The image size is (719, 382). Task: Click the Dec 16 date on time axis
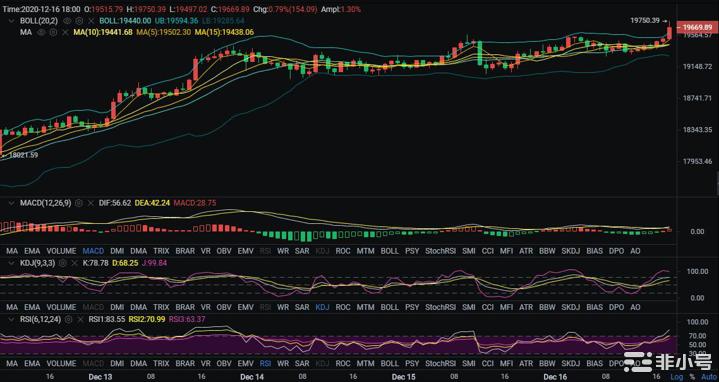pos(555,376)
